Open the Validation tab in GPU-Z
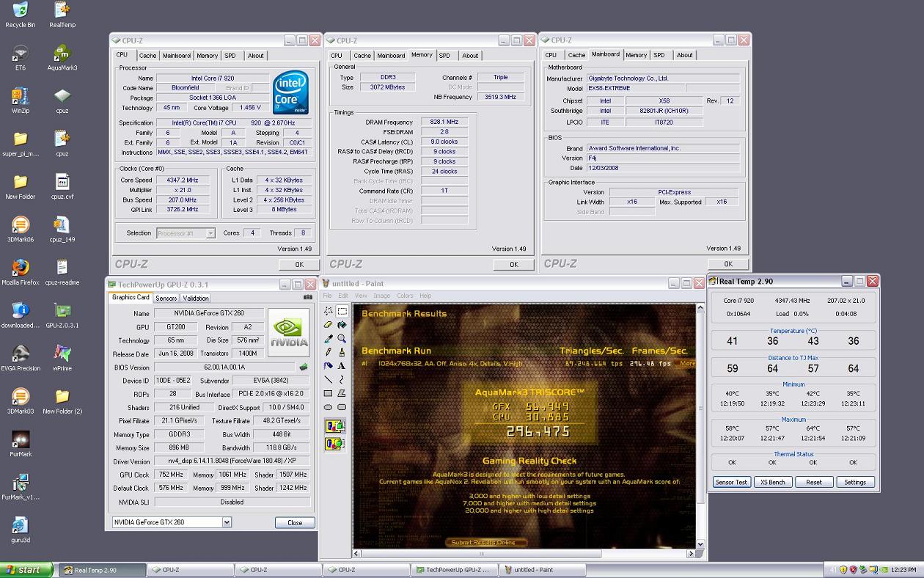The height and width of the screenshot is (578, 924). pos(196,299)
